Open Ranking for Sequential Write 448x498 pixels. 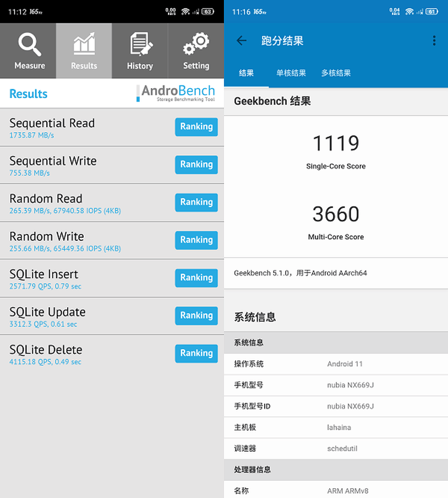(x=196, y=165)
